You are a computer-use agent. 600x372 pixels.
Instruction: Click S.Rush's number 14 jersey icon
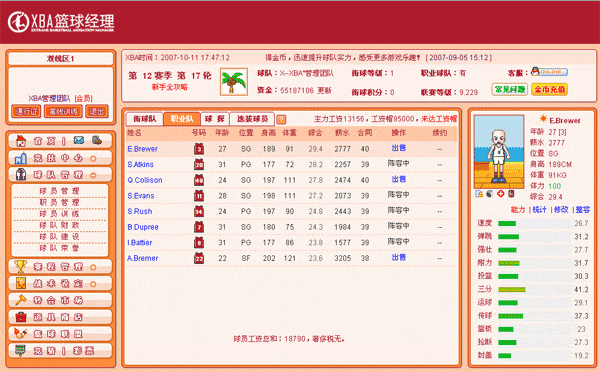pos(199,211)
